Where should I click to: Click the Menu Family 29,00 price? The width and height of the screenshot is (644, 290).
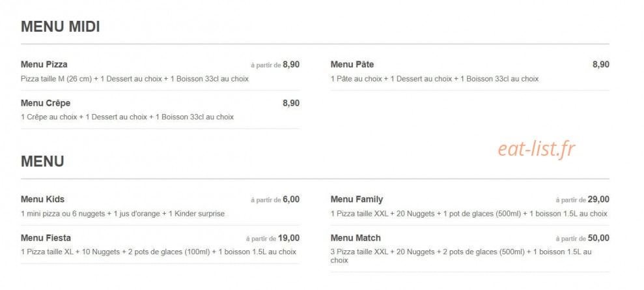pos(598,199)
